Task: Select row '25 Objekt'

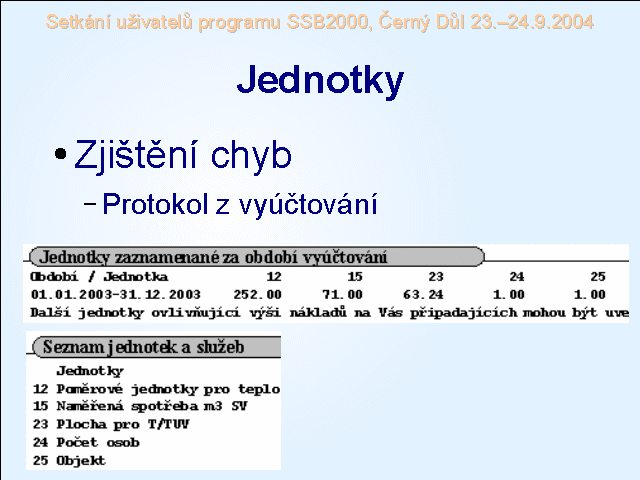Action: click(x=69, y=460)
